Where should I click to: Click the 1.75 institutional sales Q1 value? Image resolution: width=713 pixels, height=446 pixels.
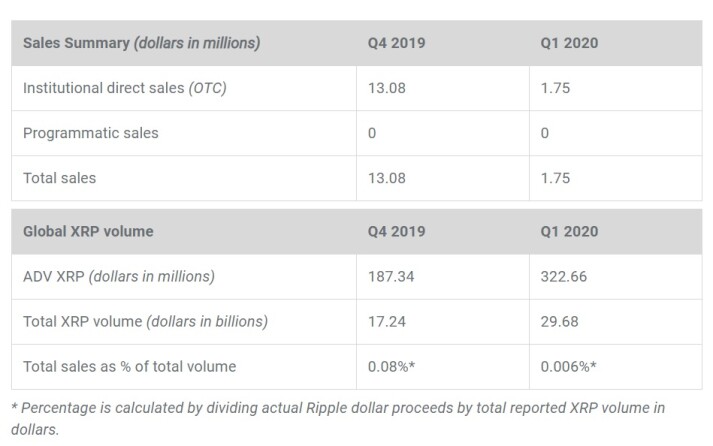pos(555,88)
